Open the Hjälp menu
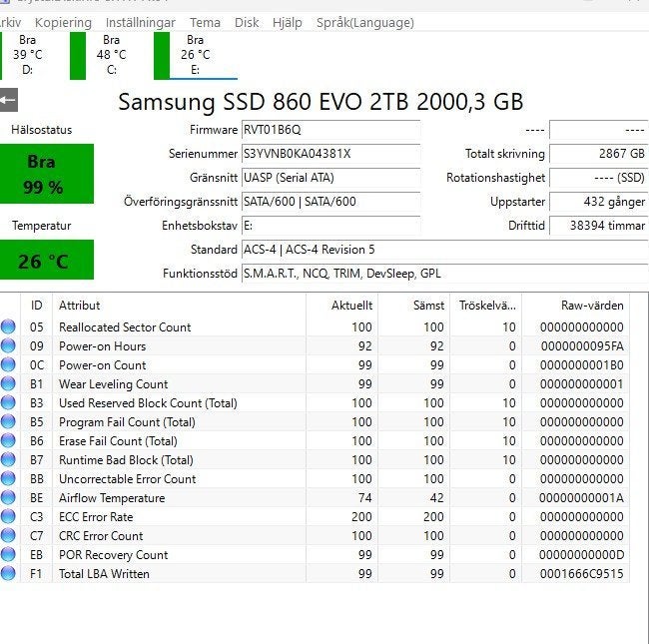This screenshot has height=644, width=649. [287, 23]
